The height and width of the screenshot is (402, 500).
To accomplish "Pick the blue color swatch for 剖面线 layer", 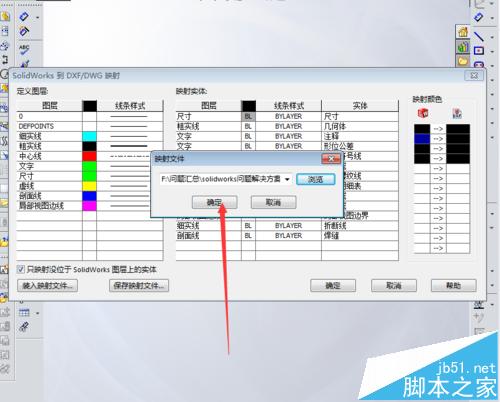I will 89,196.
